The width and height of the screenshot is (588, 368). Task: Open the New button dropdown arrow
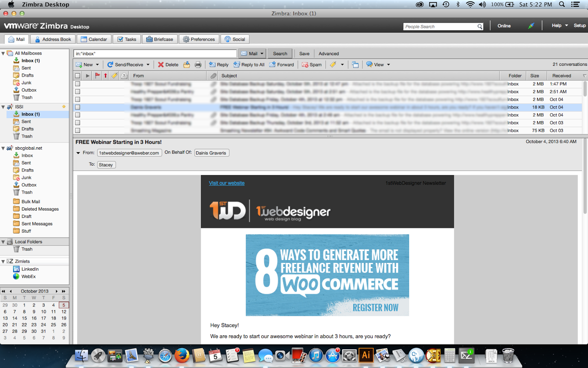tap(97, 65)
